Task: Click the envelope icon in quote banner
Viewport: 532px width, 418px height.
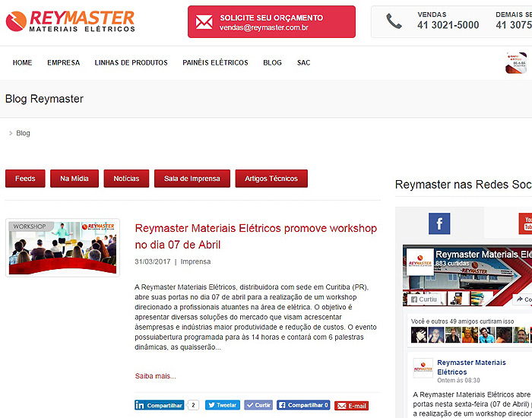Action: (204, 22)
